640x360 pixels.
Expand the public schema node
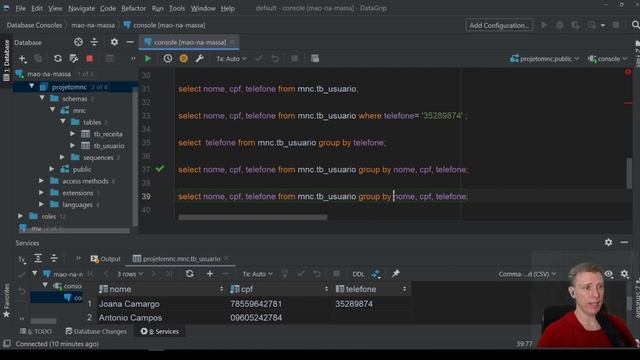pyautogui.click(x=52, y=169)
